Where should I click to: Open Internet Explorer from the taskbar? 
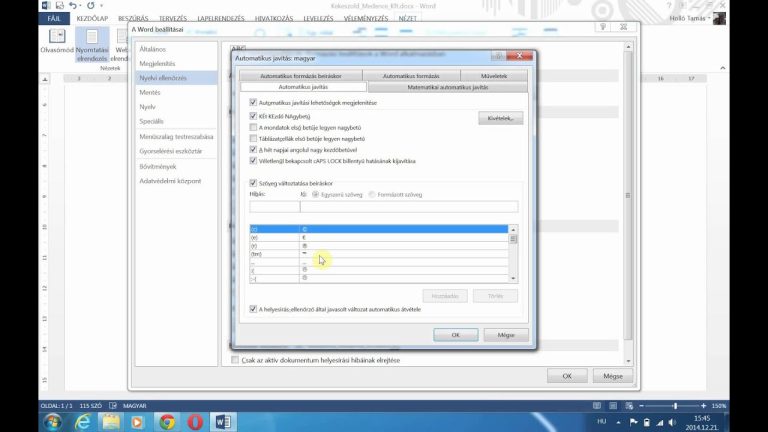[83, 422]
